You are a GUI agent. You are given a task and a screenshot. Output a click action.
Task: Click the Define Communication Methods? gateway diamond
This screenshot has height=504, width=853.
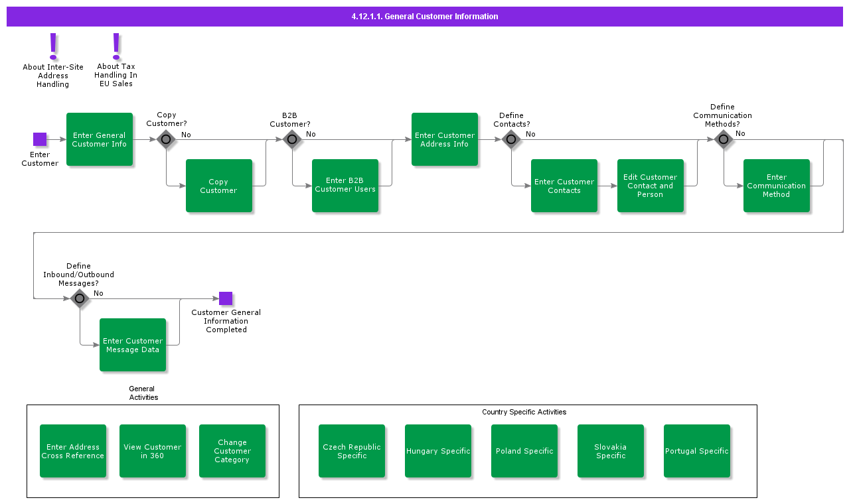coord(723,139)
